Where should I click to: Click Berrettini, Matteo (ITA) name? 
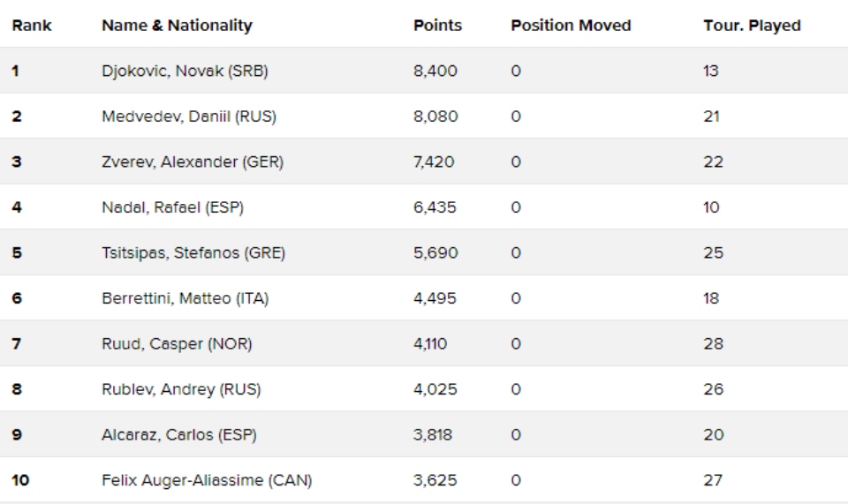point(185,298)
